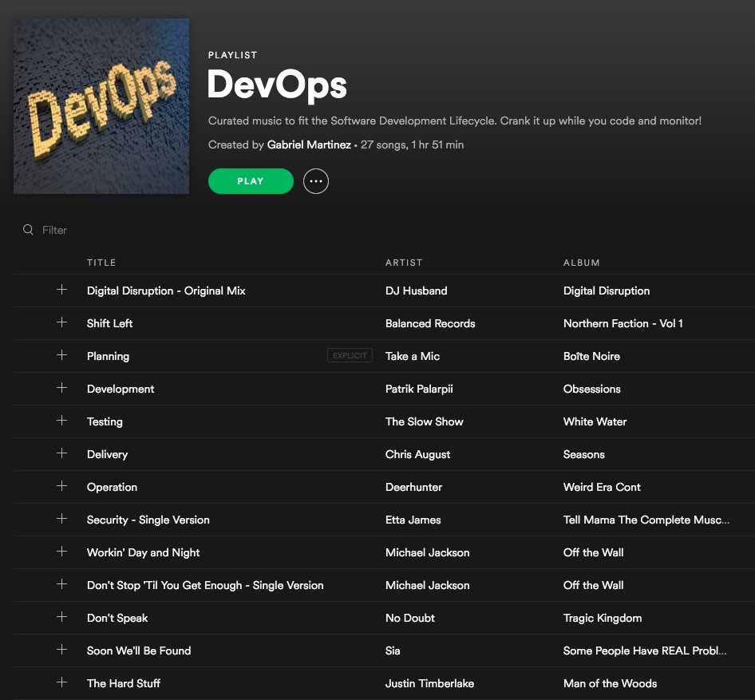
Task: Focus the Filter input field
Action: [54, 230]
